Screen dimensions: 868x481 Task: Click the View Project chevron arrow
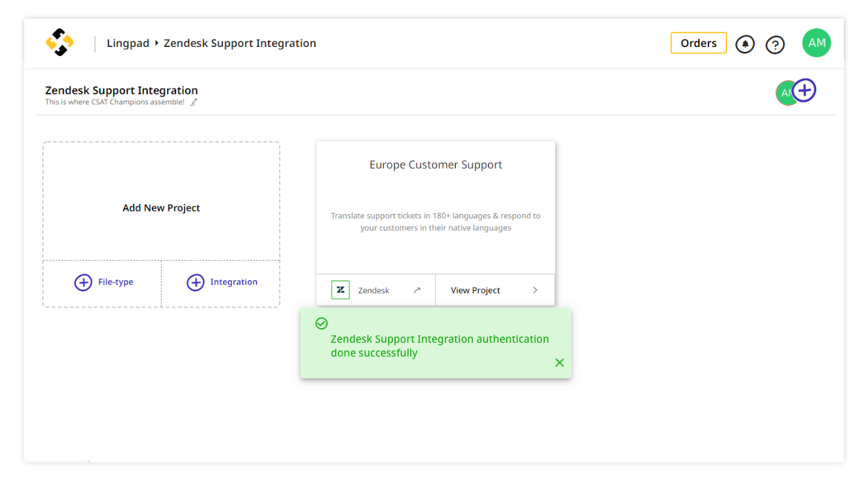click(535, 290)
